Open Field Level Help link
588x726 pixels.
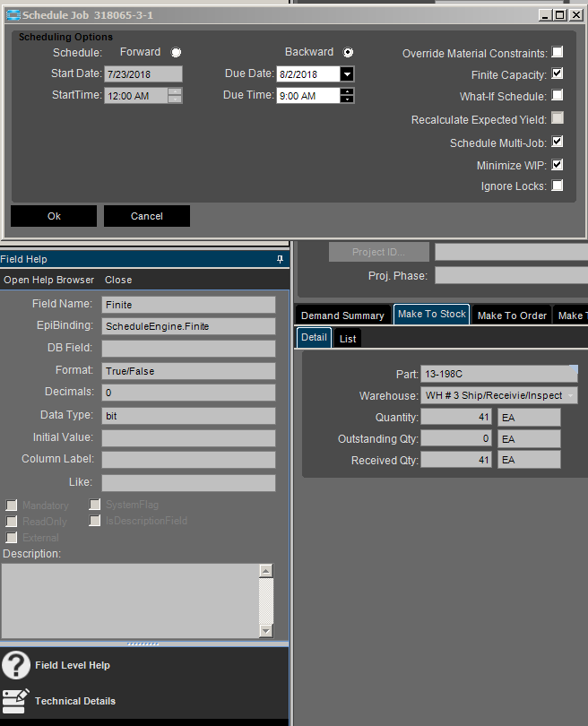[x=73, y=665]
